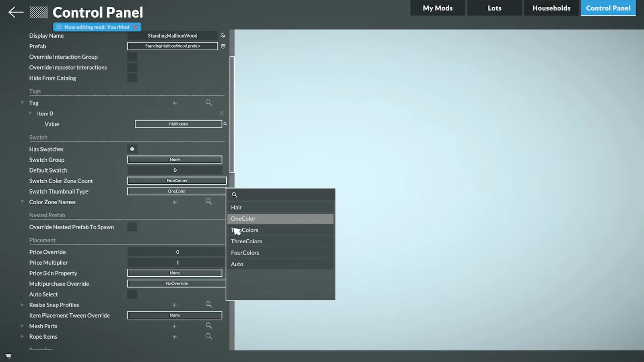
Task: Open the Prefab browse icon
Action: pyautogui.click(x=223, y=46)
